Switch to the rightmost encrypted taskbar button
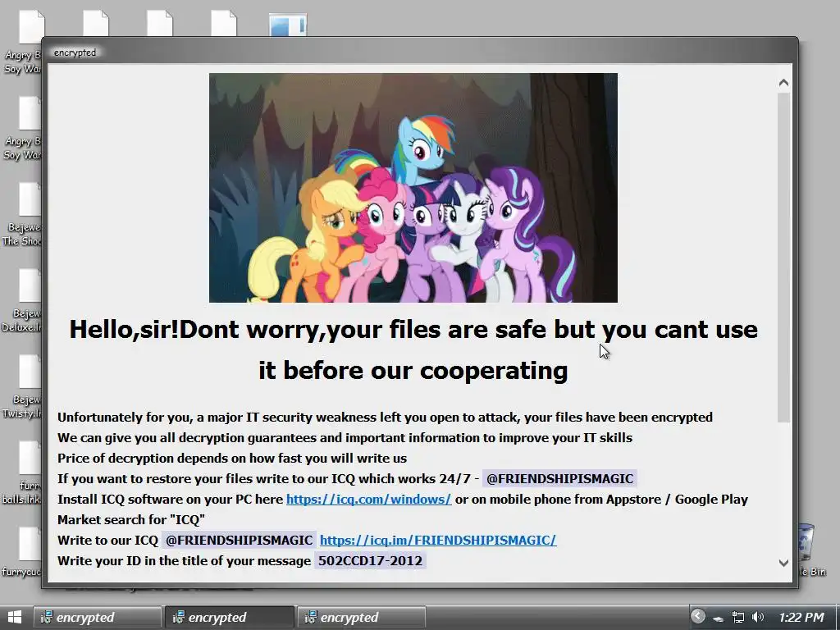This screenshot has height=630, width=840. (362, 617)
